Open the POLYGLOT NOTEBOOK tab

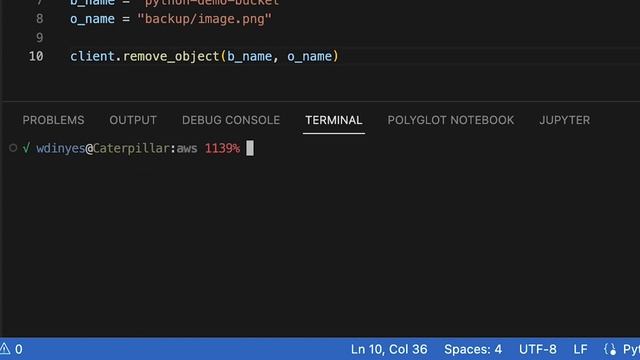pyautogui.click(x=451, y=120)
